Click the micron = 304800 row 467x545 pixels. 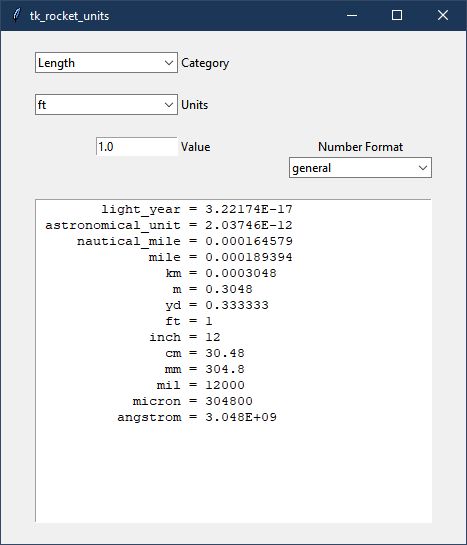(x=193, y=401)
